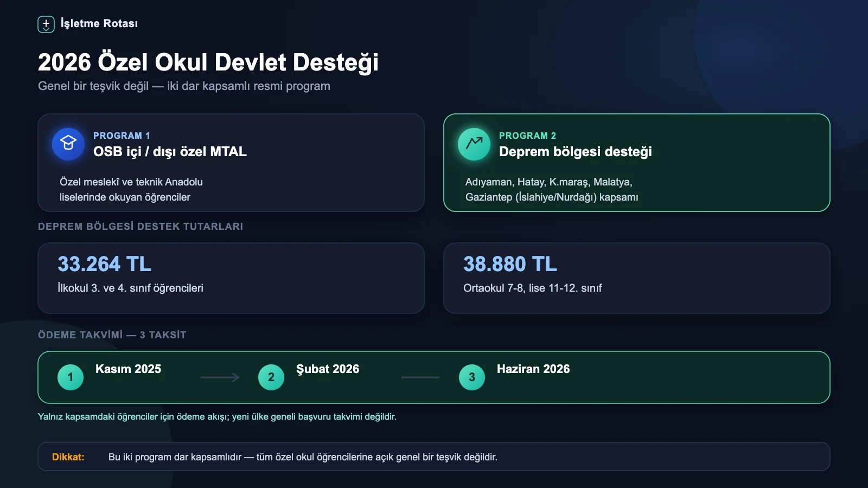
Task: Select step 1 circle for Kasım 2025
Action: click(x=71, y=377)
